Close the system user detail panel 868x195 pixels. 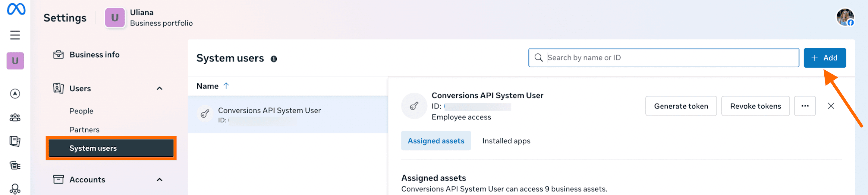pos(831,106)
